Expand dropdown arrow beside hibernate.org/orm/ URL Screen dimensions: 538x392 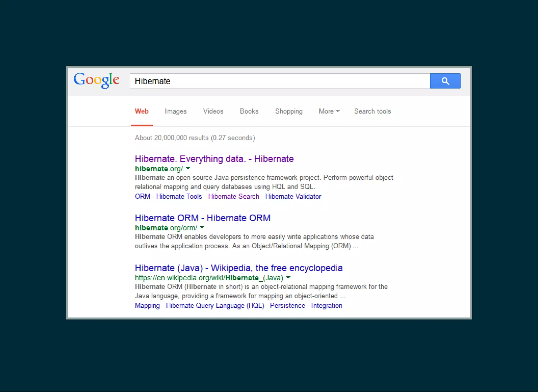click(x=202, y=228)
